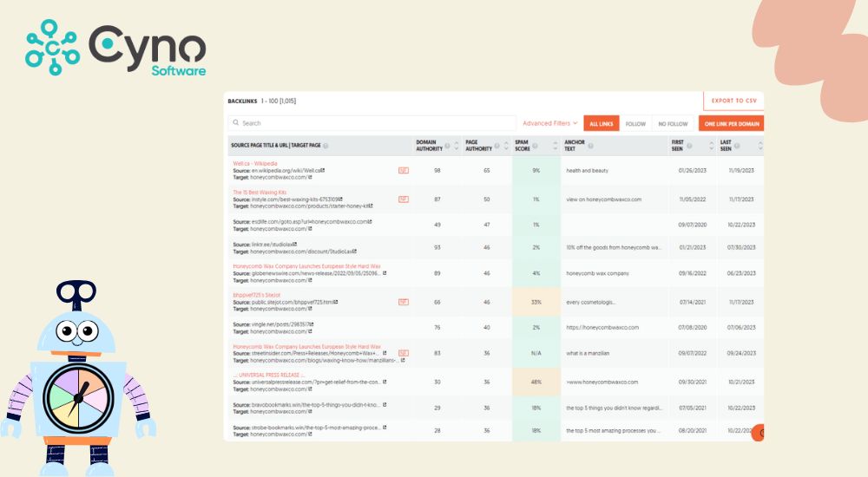Switch to Follow links filter
Image resolution: width=868 pixels, height=477 pixels.
pyautogui.click(x=635, y=124)
